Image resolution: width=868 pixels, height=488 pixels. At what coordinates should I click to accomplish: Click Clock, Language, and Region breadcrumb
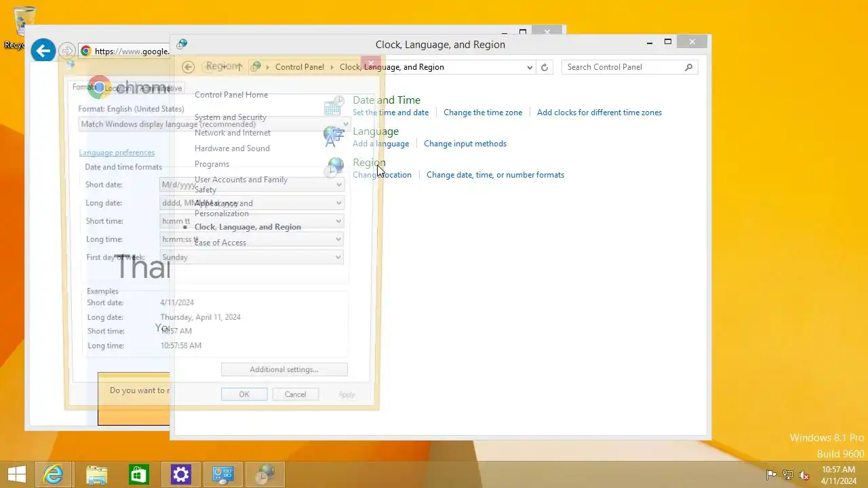tap(392, 67)
